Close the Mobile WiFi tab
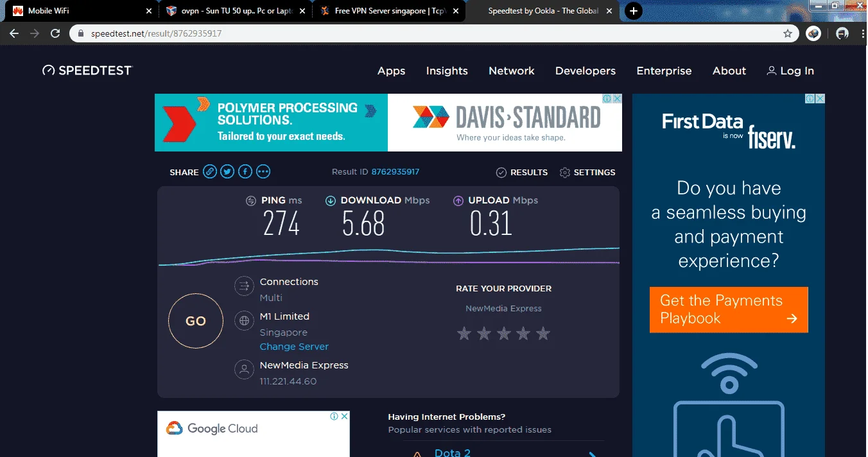The height and width of the screenshot is (457, 868). (x=149, y=11)
